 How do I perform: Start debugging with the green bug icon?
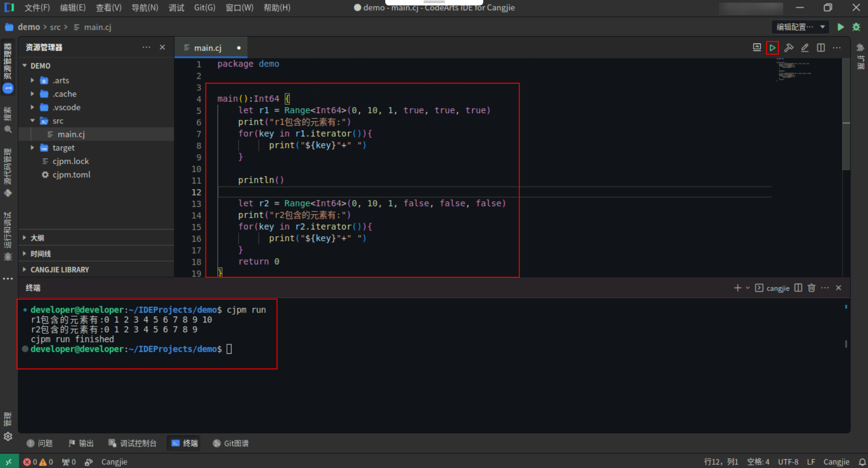[x=856, y=27]
